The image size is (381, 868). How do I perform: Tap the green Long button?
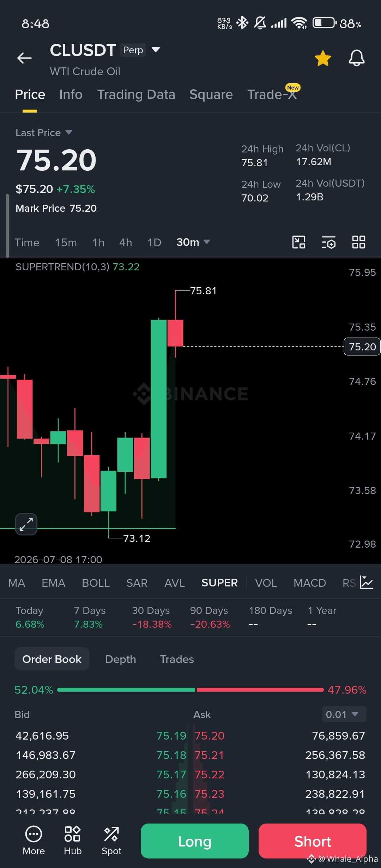pyautogui.click(x=195, y=841)
